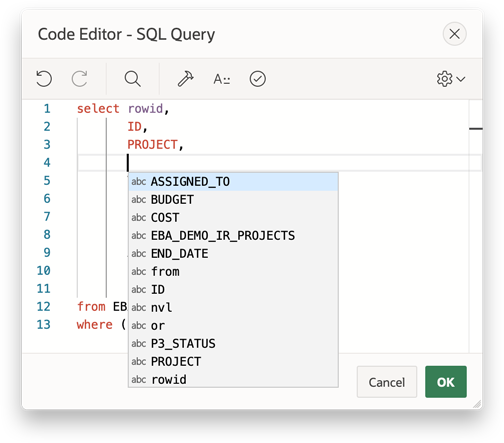Click line number 12 in gutter
The width and height of the screenshot is (504, 443).
click(x=43, y=307)
